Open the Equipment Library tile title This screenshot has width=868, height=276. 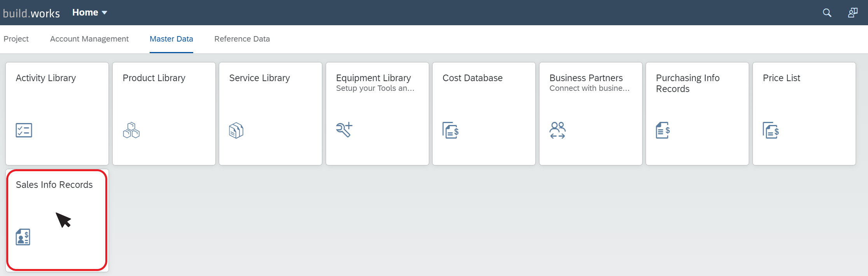[374, 78]
